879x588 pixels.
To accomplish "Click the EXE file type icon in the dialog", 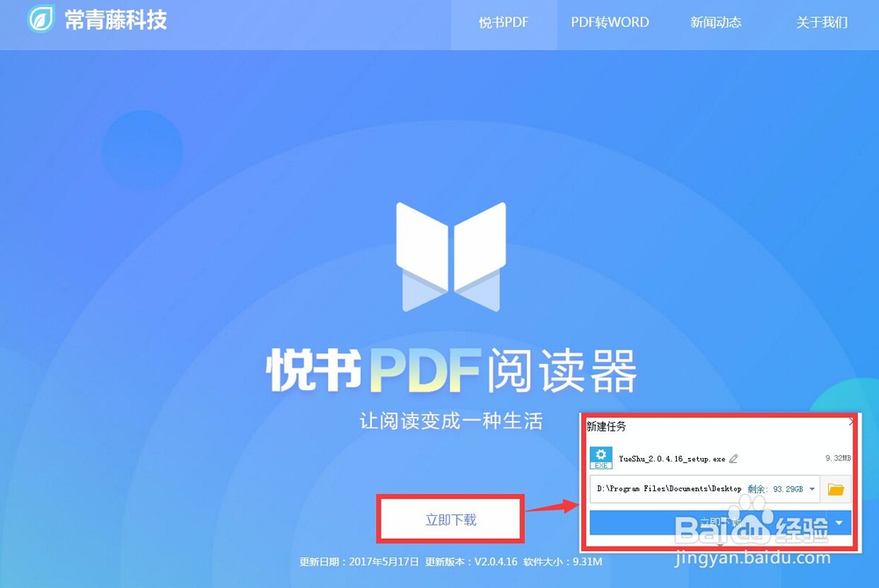I will [599, 457].
